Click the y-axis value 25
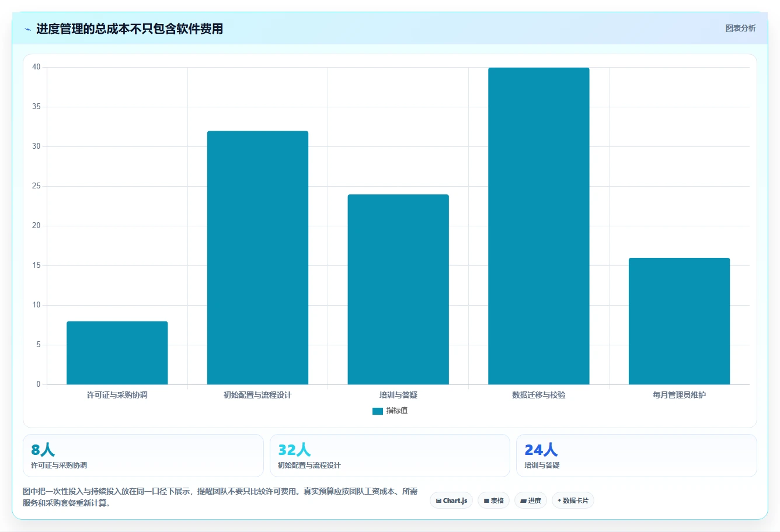 (36, 186)
